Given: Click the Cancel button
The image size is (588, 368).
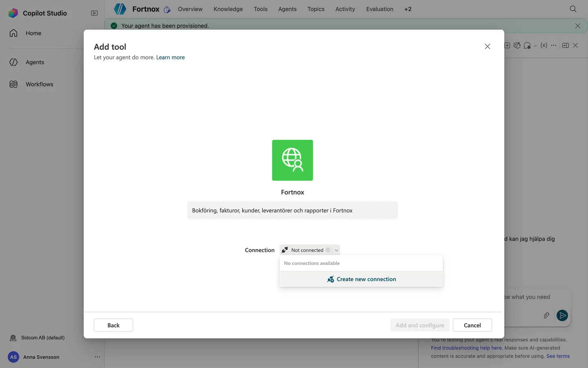Looking at the screenshot, I should point(472,325).
